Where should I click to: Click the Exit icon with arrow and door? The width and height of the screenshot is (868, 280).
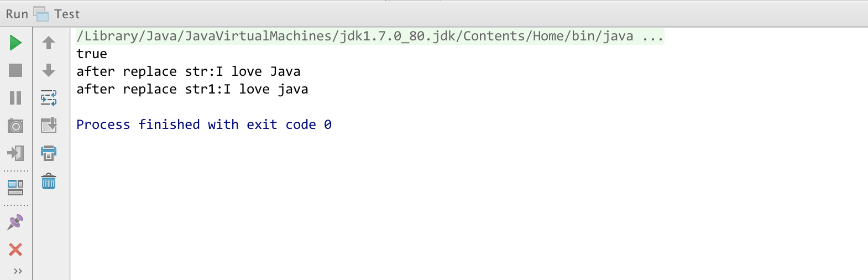[15, 153]
